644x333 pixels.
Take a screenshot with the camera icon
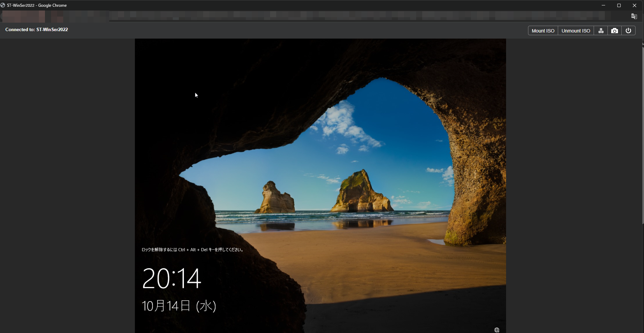tap(615, 30)
